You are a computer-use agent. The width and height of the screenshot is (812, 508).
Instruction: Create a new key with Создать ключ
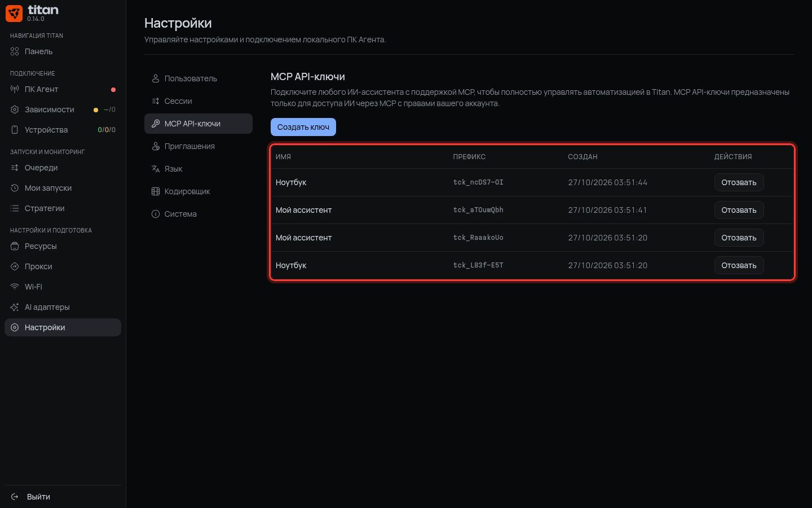[x=303, y=127]
